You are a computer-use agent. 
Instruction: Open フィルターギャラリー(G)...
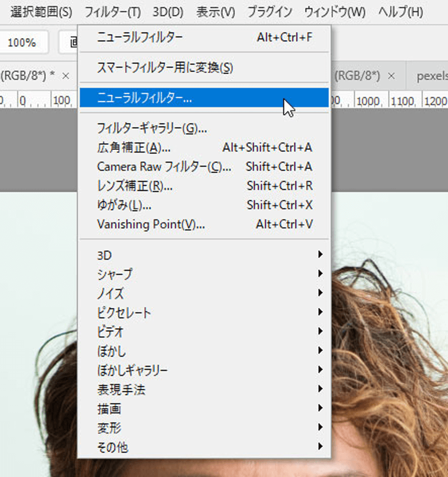pos(204,128)
